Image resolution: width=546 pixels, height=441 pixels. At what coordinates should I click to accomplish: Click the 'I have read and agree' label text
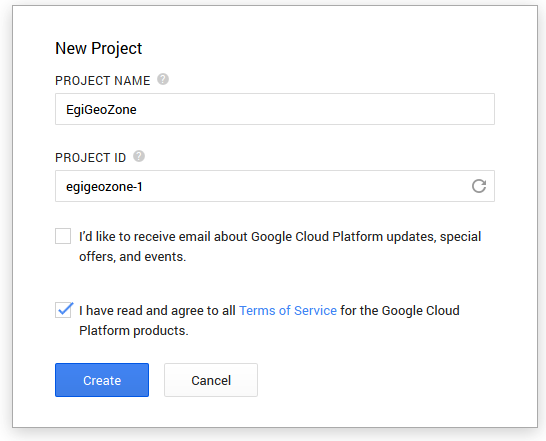point(157,310)
